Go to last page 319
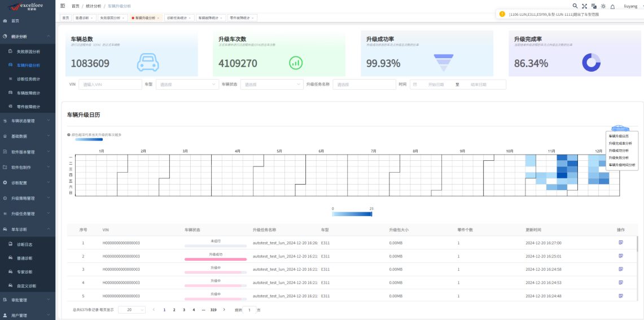 pyautogui.click(x=213, y=310)
